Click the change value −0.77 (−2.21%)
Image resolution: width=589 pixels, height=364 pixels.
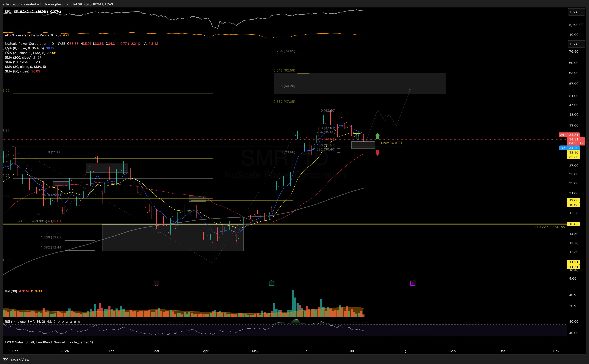click(130, 44)
